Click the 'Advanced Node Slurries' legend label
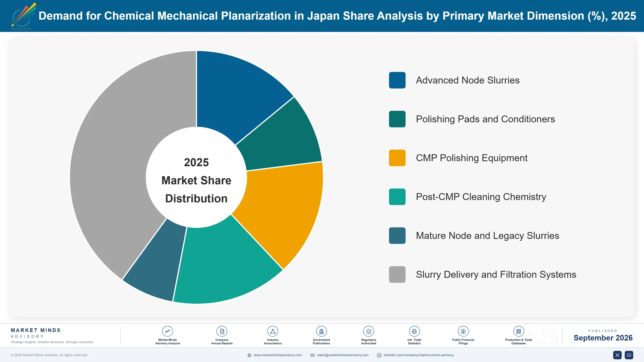The image size is (644, 362). tap(468, 80)
